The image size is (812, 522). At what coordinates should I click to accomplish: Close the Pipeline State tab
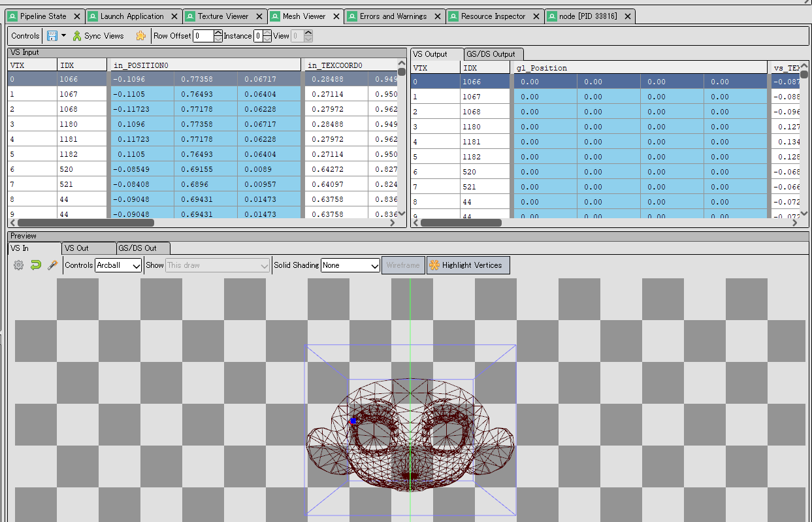pos(77,16)
